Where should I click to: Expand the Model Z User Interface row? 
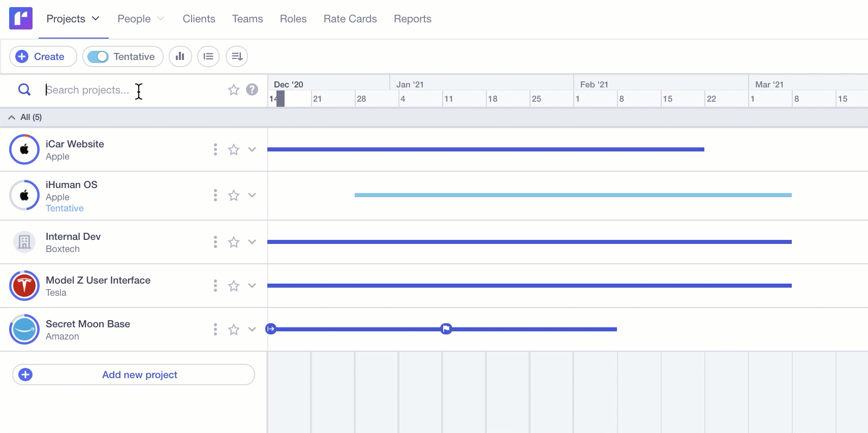point(252,286)
